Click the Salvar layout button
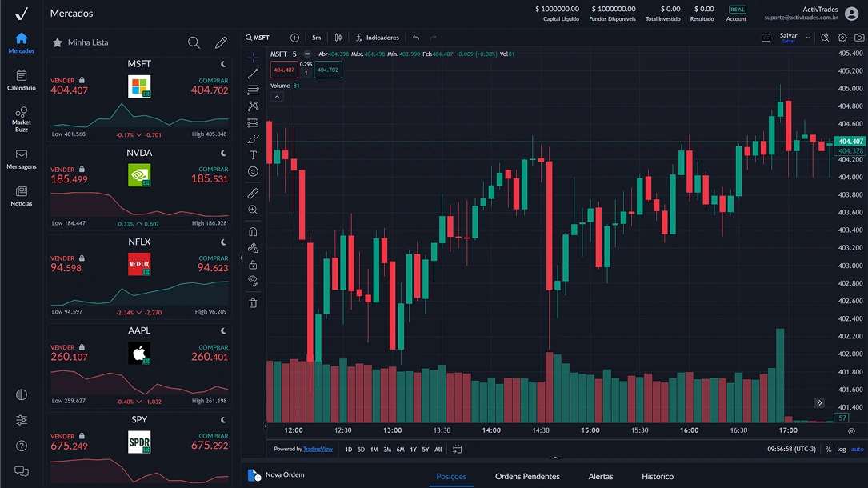868x488 pixels. point(788,37)
